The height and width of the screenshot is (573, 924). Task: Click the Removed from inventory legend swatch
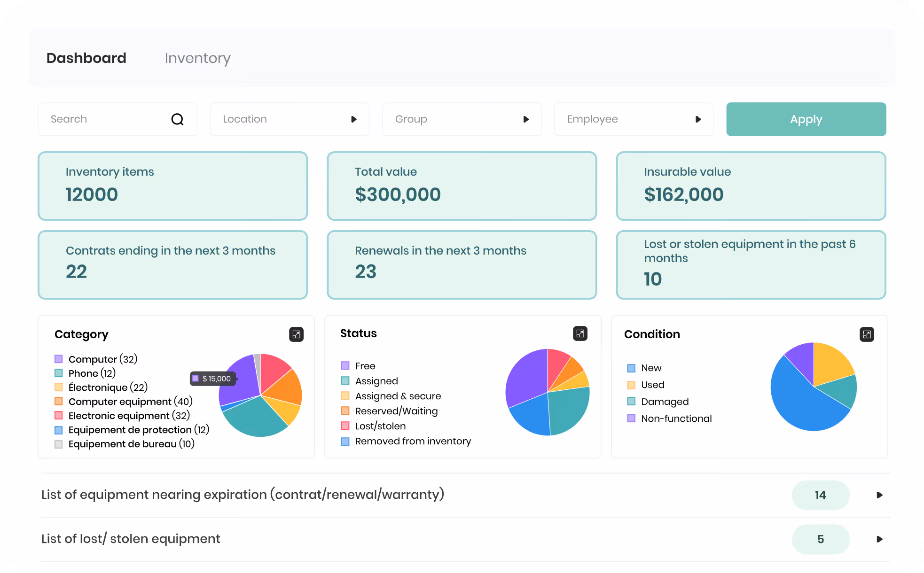click(345, 441)
